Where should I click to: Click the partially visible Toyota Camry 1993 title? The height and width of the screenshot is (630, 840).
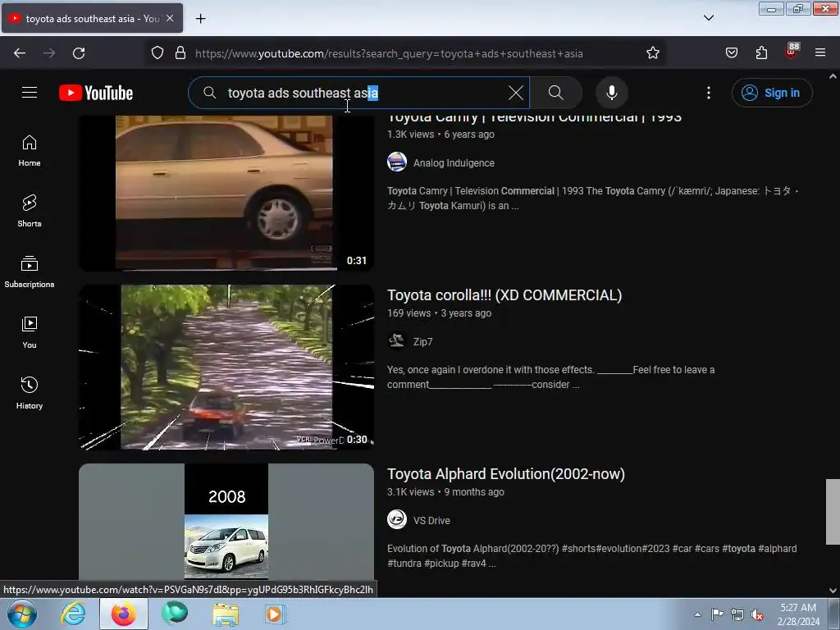point(534,120)
